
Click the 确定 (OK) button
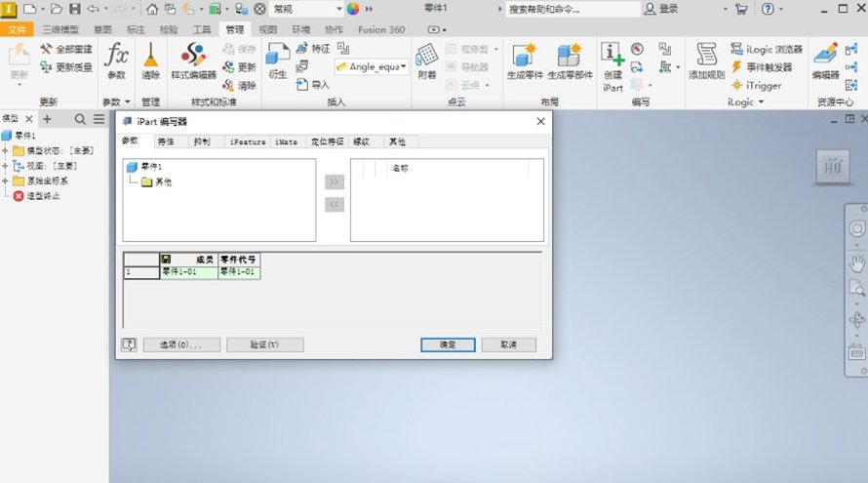[448, 344]
